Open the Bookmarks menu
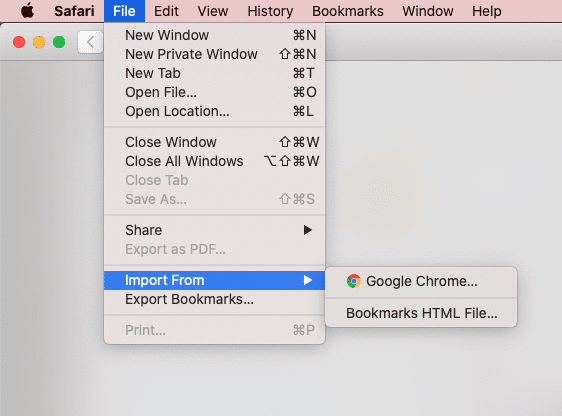The image size is (562, 416). point(348,11)
